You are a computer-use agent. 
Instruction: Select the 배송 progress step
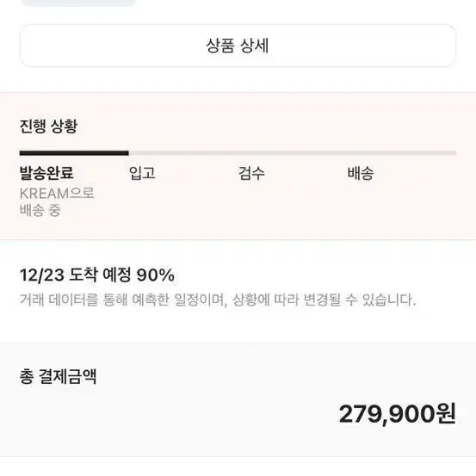tap(361, 173)
